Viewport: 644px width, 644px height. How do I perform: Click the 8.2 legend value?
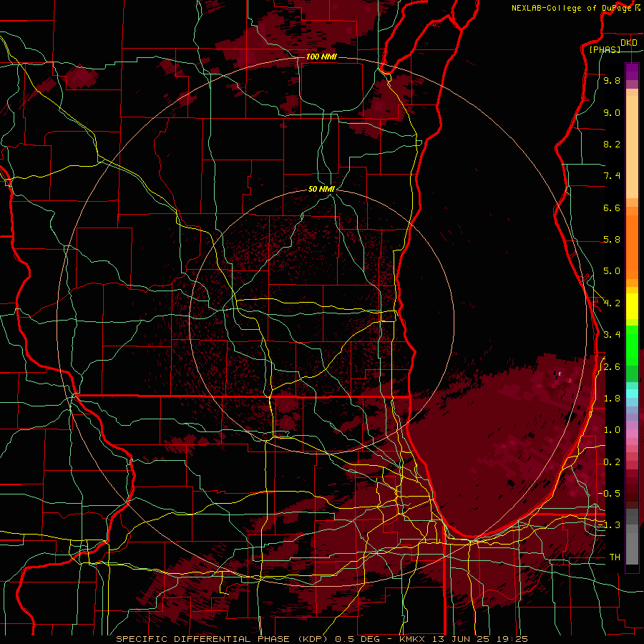[612, 144]
